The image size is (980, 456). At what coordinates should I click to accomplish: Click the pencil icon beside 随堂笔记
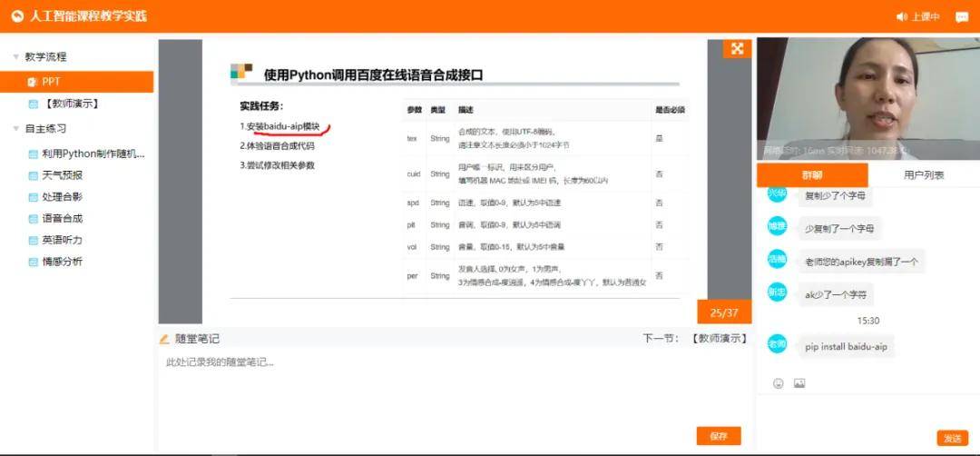click(x=164, y=339)
